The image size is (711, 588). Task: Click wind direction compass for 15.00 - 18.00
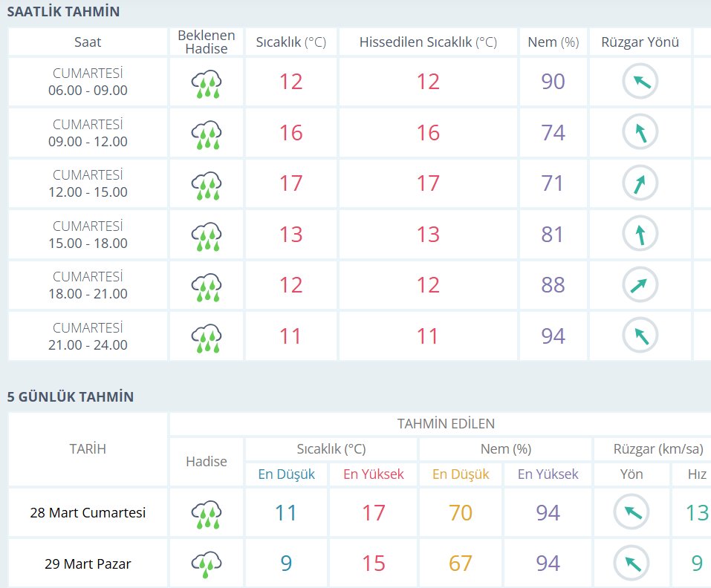640,235
